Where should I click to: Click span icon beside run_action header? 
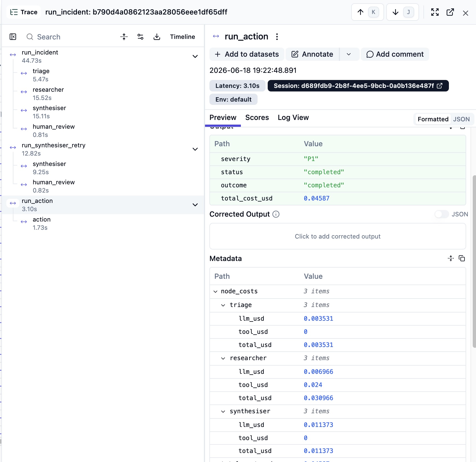pos(216,36)
